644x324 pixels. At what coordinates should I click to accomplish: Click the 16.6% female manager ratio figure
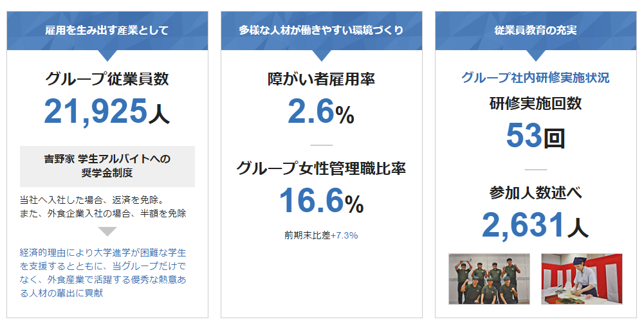tap(321, 201)
